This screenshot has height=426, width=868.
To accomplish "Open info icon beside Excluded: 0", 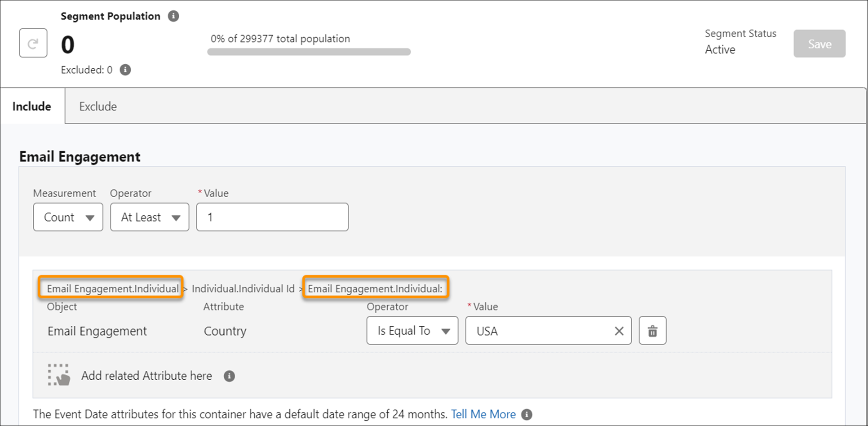I will click(x=125, y=70).
